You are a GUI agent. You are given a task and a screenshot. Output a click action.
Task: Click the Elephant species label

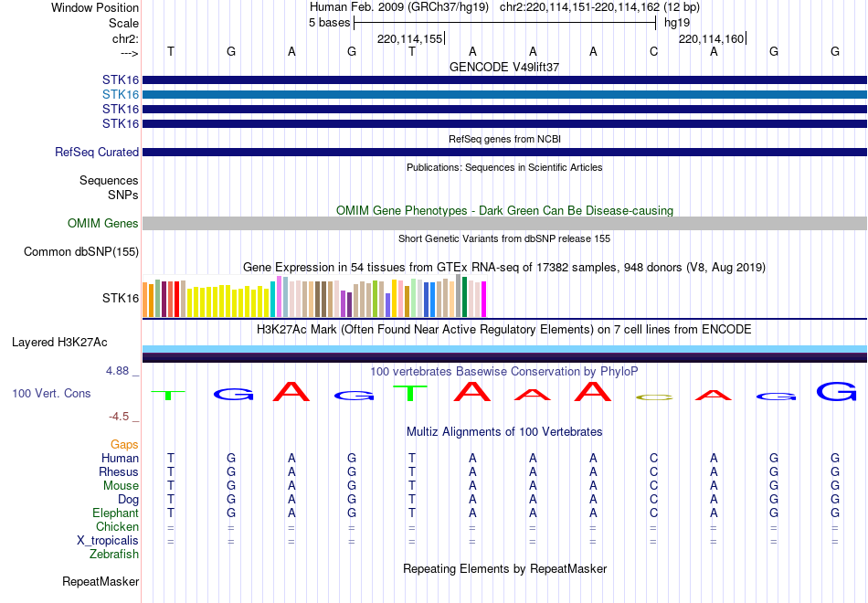(x=115, y=513)
